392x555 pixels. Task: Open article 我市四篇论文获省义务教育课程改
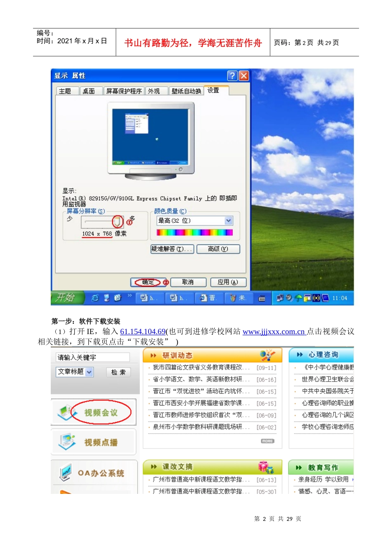coord(201,367)
